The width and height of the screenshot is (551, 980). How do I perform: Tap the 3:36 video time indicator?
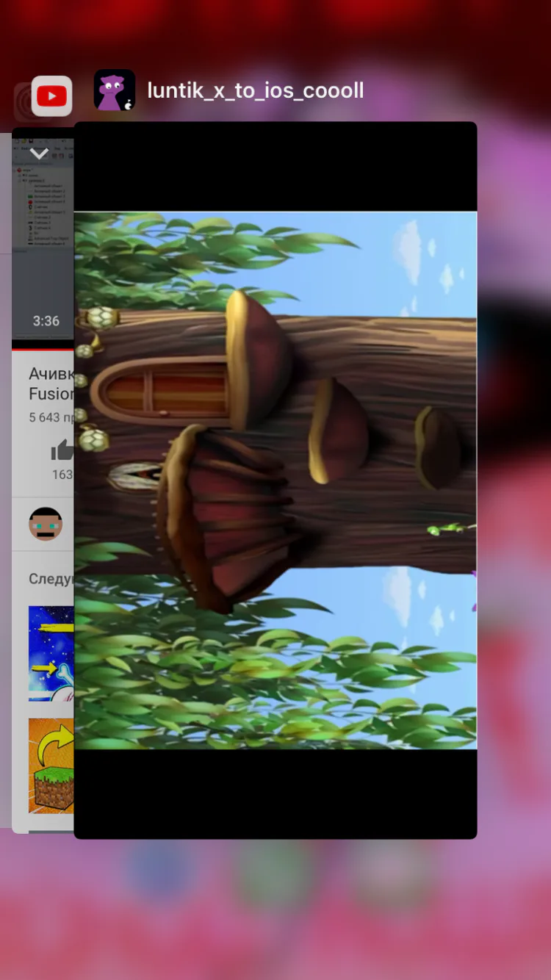(46, 321)
